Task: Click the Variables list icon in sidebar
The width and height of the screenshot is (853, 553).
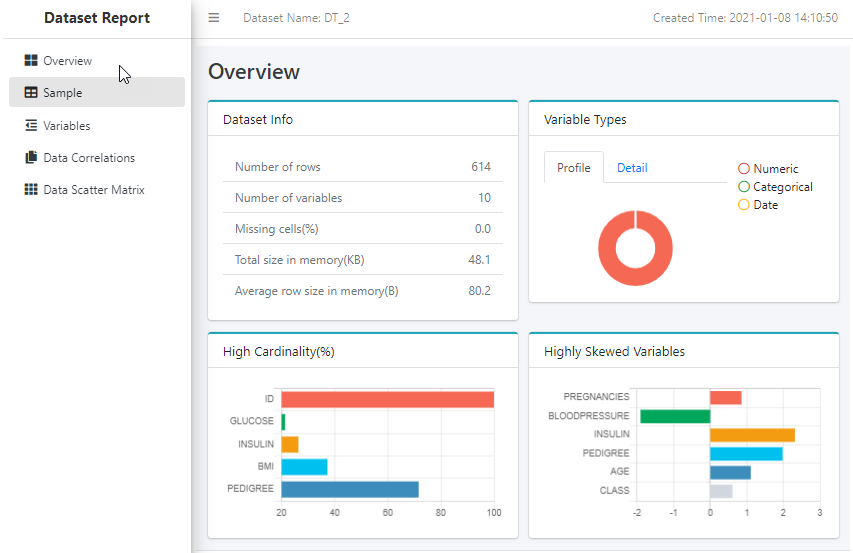Action: point(31,126)
